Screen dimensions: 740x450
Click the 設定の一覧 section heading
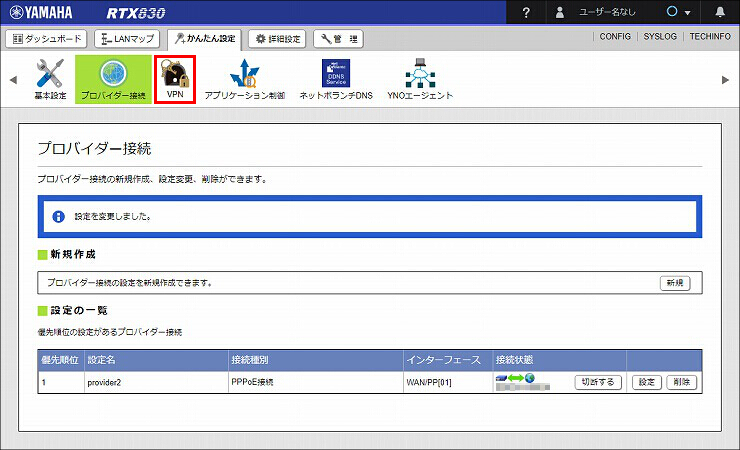pyautogui.click(x=79, y=310)
